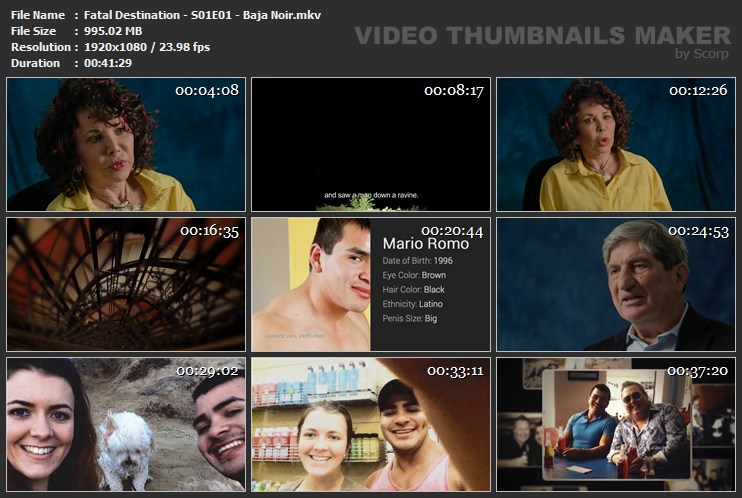The height and width of the screenshot is (498, 742).
Task: Click the 'File Name' label
Action: click(x=38, y=15)
